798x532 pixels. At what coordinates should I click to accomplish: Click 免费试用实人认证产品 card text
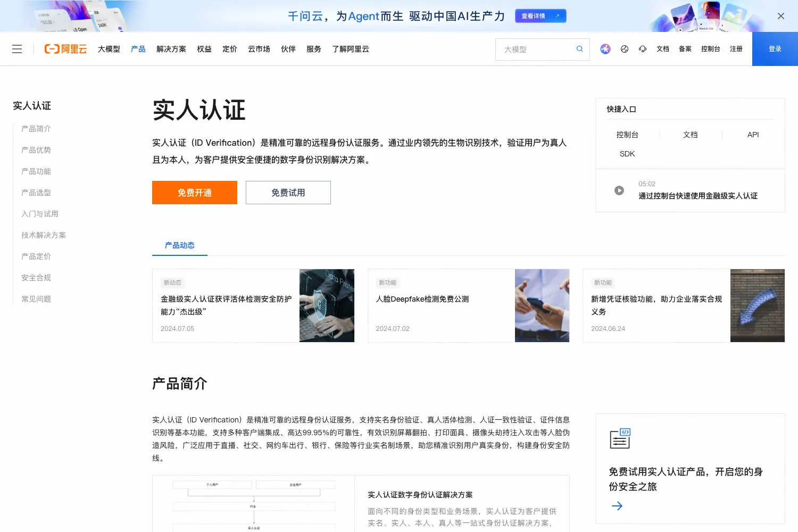point(686,479)
